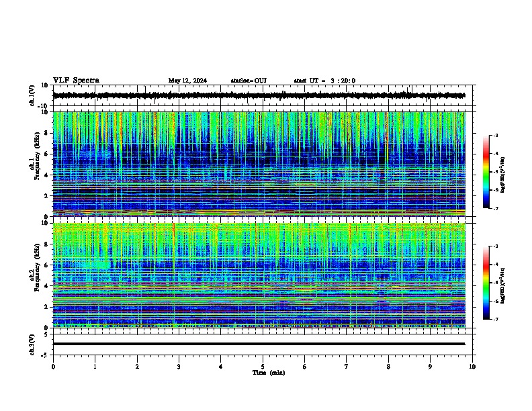The image size is (532, 411).
Task: Click the ch.2 frequency spectrogram plot
Action: coord(259,275)
